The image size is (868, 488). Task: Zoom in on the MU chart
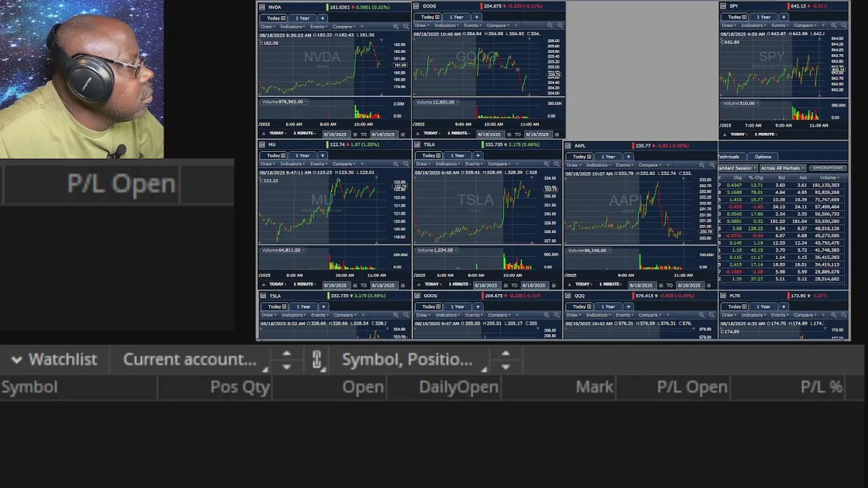click(x=396, y=164)
